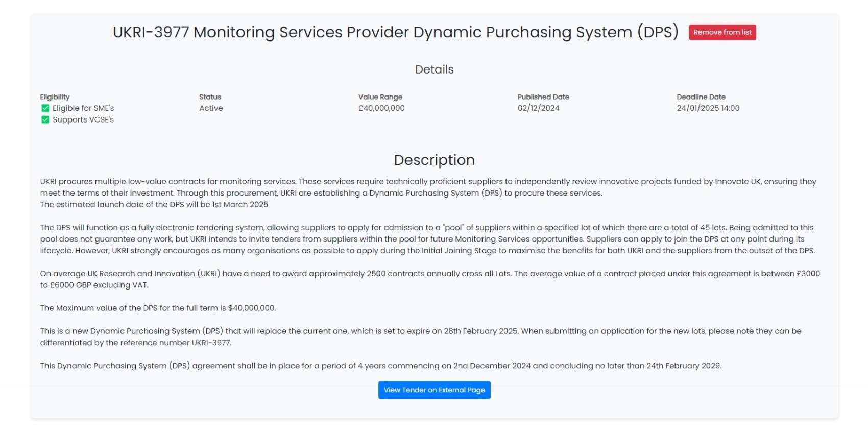Viewport: 868px width, 434px height.
Task: Click the paragraph starting 'On average UK Research'
Action: click(430, 279)
